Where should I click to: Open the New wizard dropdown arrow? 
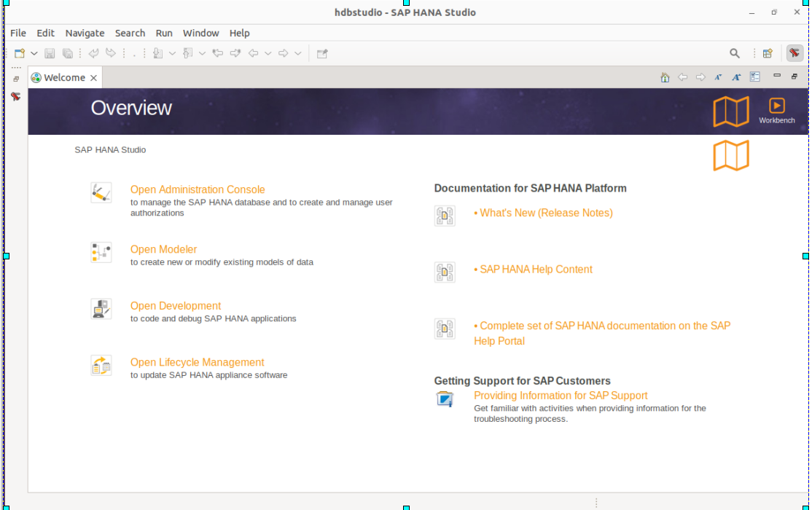[x=34, y=53]
